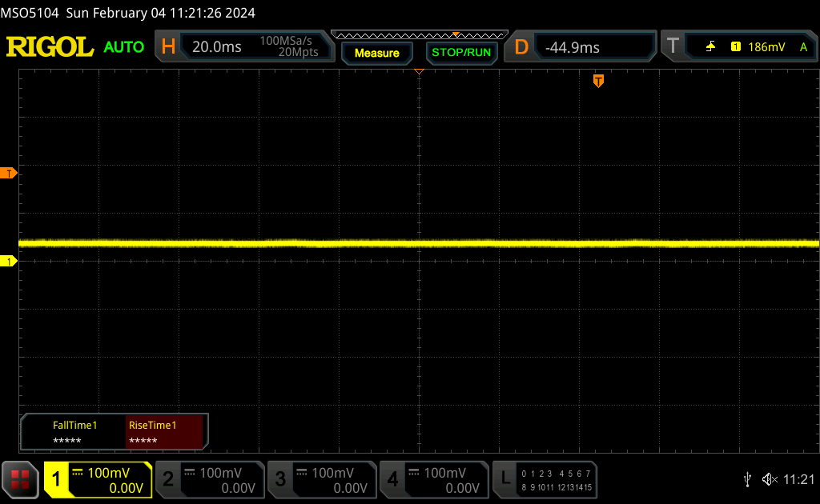Select the orange trigger level marker on left edge
This screenshot has width=820, height=504.
[9, 173]
